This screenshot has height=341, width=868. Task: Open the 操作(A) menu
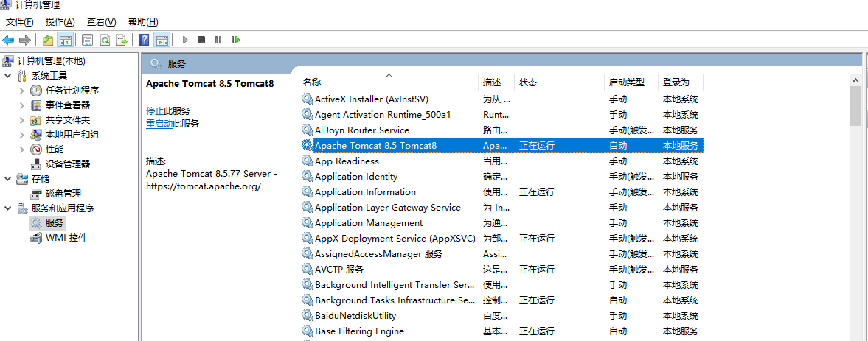pyautogui.click(x=60, y=21)
